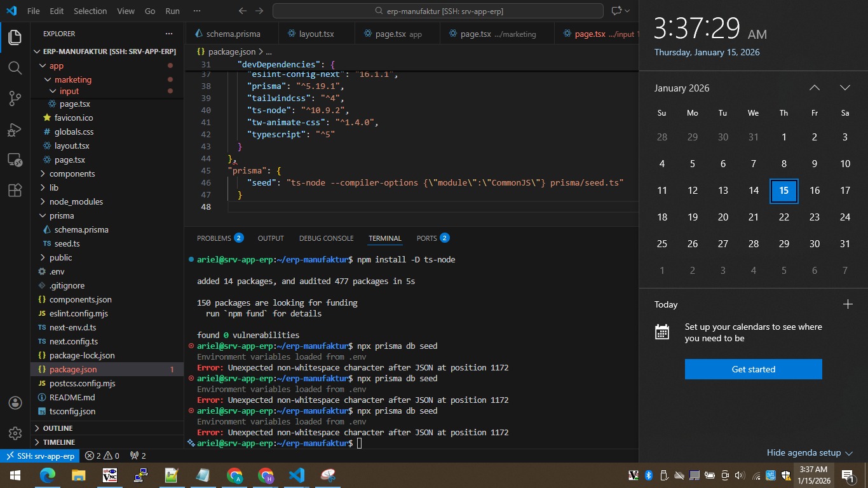This screenshot has height=488, width=868.
Task: Open the Extensions view
Action: coord(15,190)
